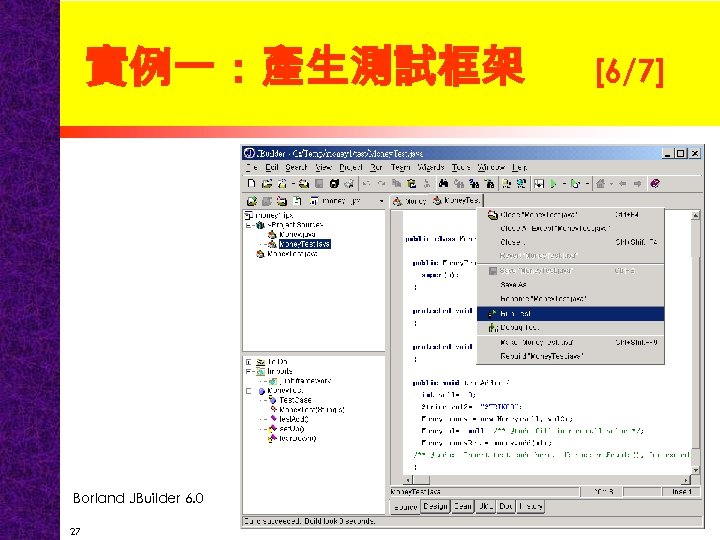The width and height of the screenshot is (720, 540).
Task: Switch to the MoneyTest editor tab
Action: pos(457,201)
